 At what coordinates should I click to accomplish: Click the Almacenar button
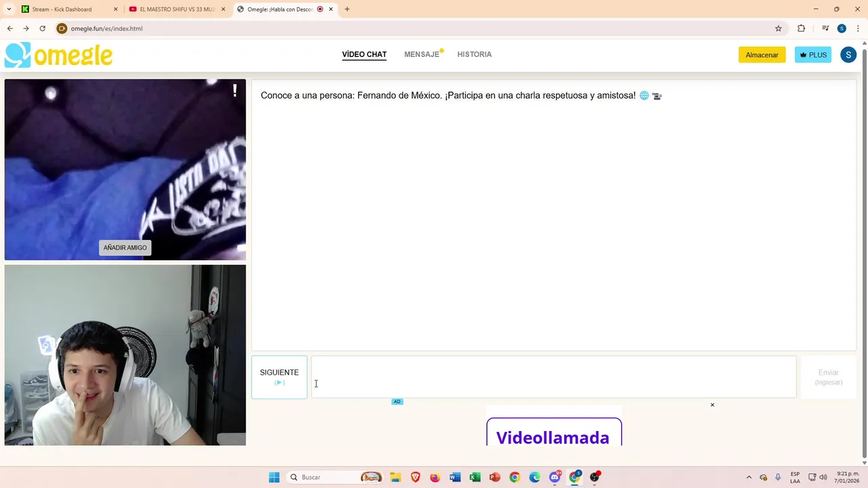coord(762,55)
